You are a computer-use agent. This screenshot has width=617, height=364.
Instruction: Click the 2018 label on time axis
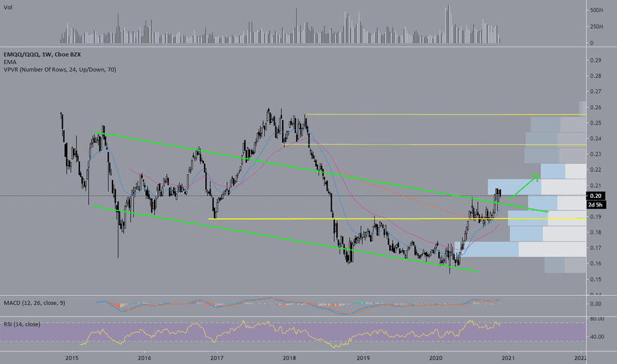pos(289,357)
